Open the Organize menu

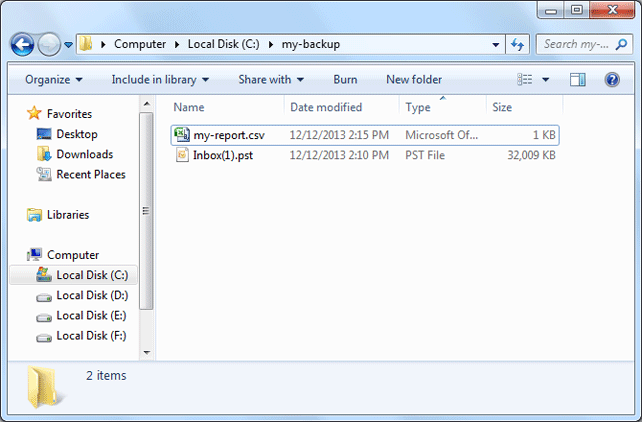tap(54, 80)
